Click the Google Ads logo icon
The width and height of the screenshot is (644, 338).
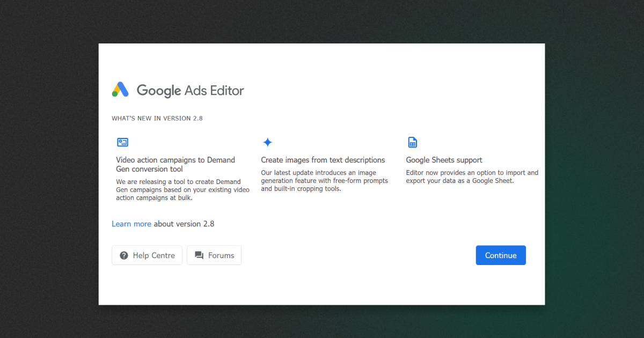pos(120,90)
